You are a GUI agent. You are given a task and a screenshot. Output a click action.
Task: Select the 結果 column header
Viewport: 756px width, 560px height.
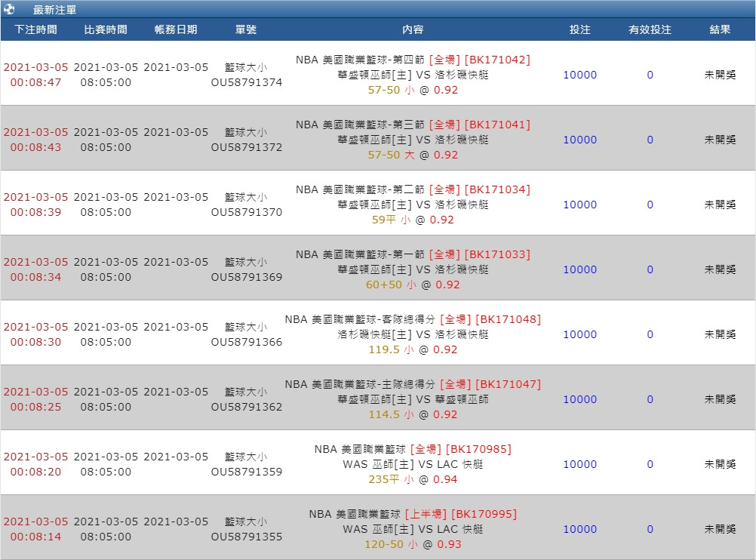(720, 29)
